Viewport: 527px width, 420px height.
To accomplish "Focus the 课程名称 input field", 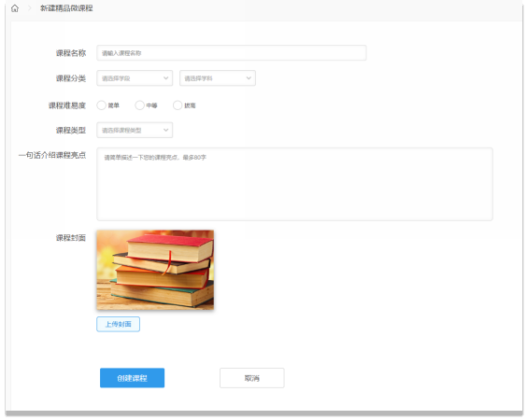I will 231,53.
